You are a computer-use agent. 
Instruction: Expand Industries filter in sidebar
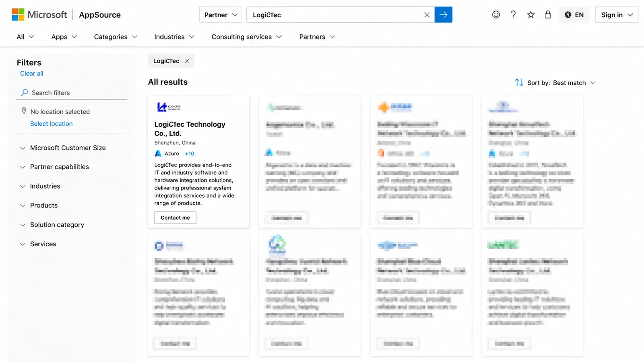40,186
